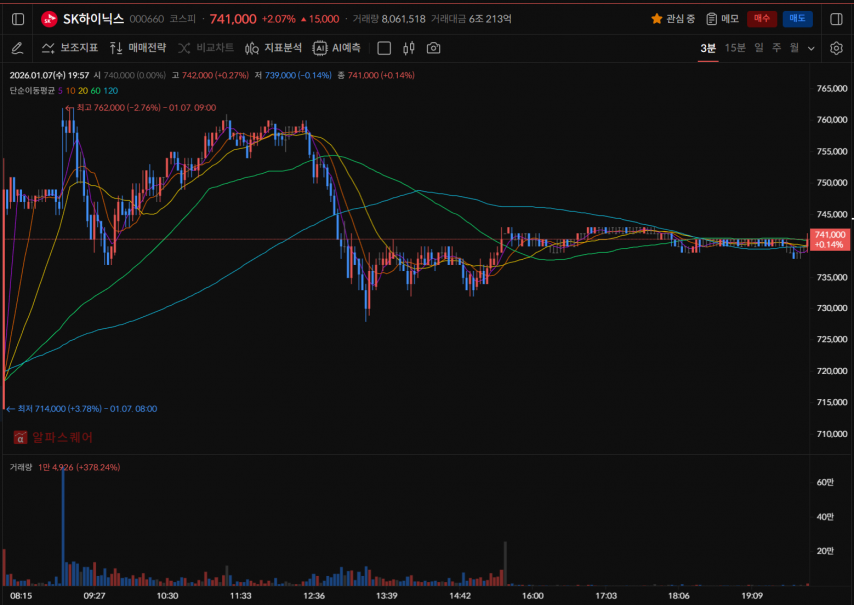Select the 일 daily timeframe tab
The width and height of the screenshot is (854, 605).
pyautogui.click(x=759, y=48)
